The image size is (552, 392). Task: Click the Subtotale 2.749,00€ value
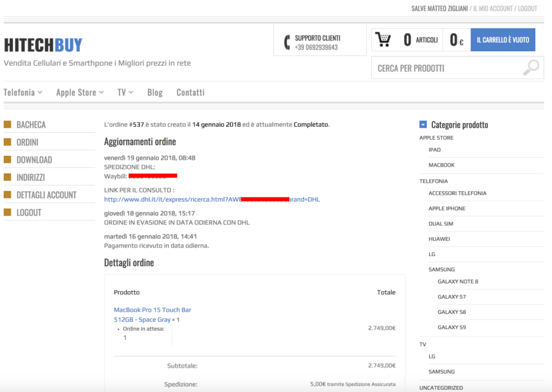(x=382, y=366)
